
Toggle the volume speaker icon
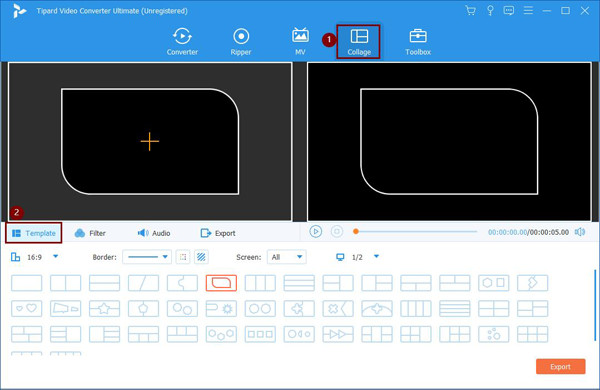pos(580,232)
